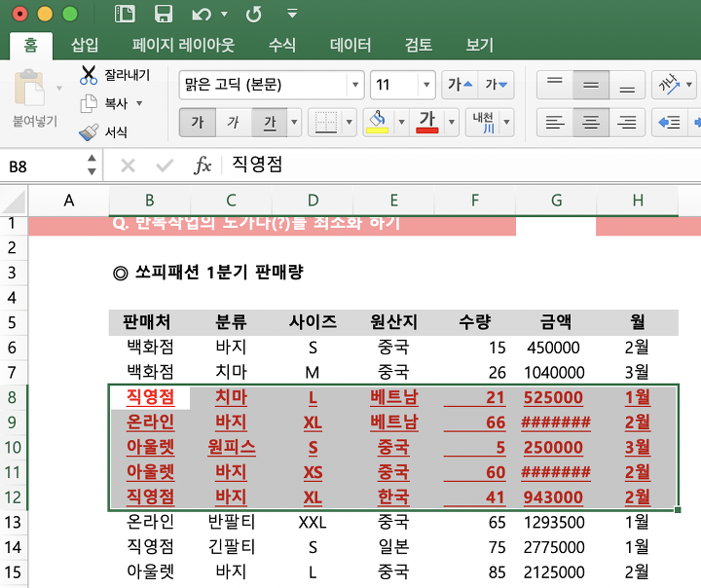Image resolution: width=701 pixels, height=588 pixels.
Task: Open the 삽입 tab
Action: tap(85, 45)
